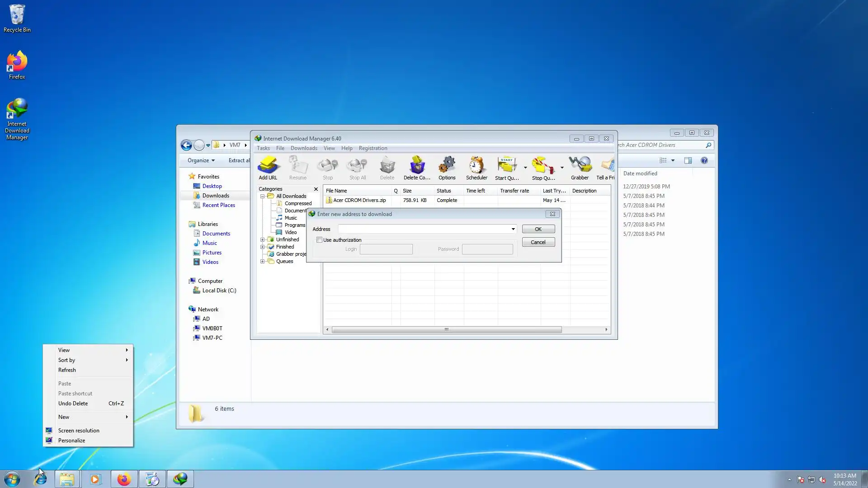
Task: Expand the Unfinished category tree node
Action: (262, 239)
